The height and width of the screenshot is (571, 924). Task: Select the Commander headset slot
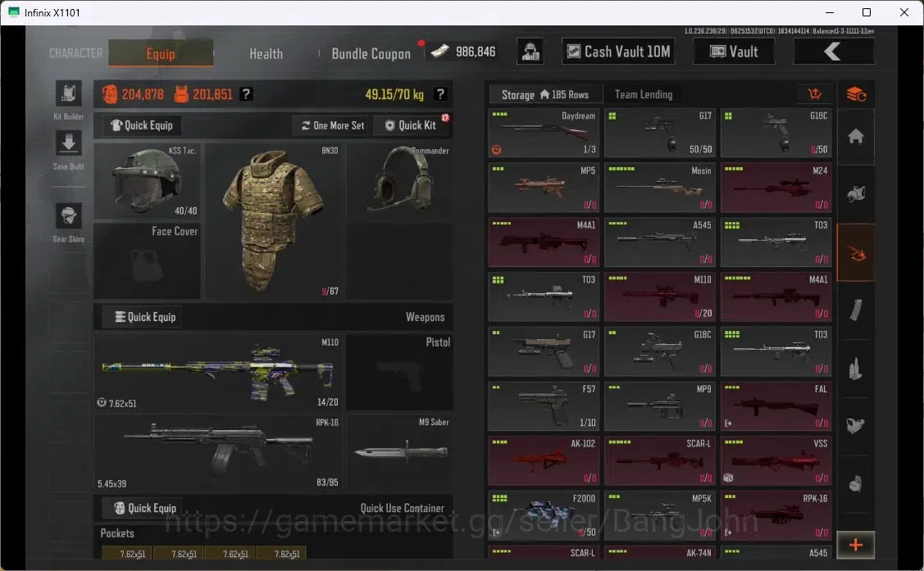tap(399, 181)
